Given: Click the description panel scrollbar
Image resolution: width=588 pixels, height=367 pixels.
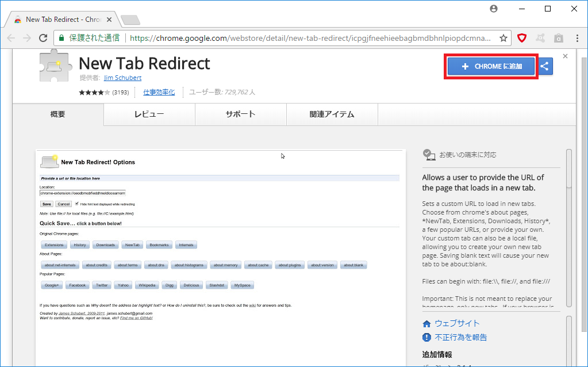Looking at the screenshot, I should (x=569, y=228).
